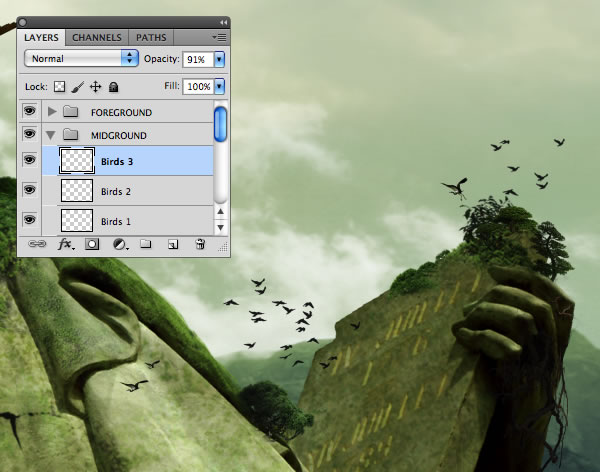Click the panel resize grip corner
This screenshot has height=472, width=600.
coord(223,247)
